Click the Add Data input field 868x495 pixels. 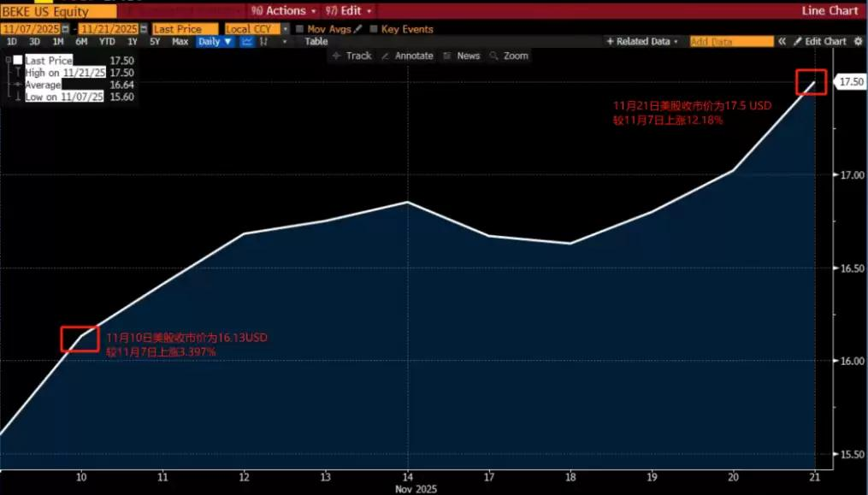pyautogui.click(x=730, y=41)
